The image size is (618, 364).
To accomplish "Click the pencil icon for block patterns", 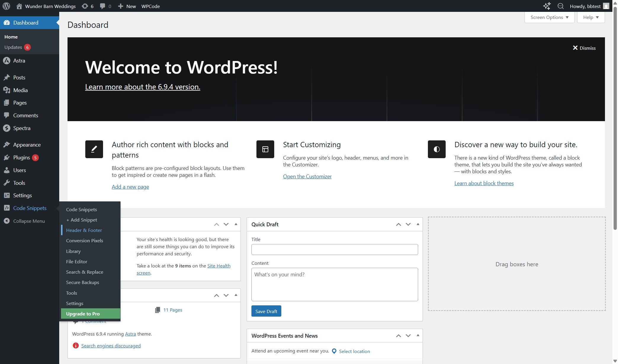I will click(x=94, y=149).
